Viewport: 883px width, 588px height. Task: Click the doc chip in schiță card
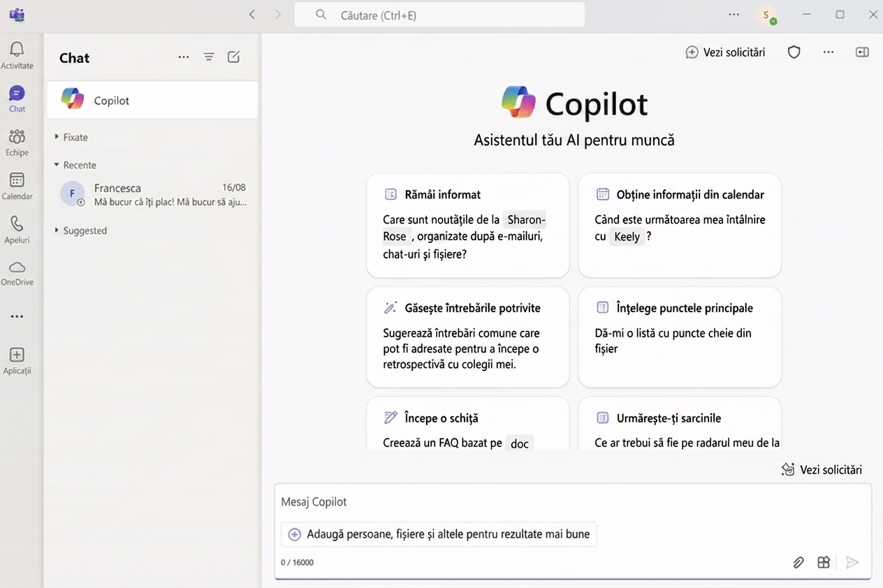pos(519,443)
